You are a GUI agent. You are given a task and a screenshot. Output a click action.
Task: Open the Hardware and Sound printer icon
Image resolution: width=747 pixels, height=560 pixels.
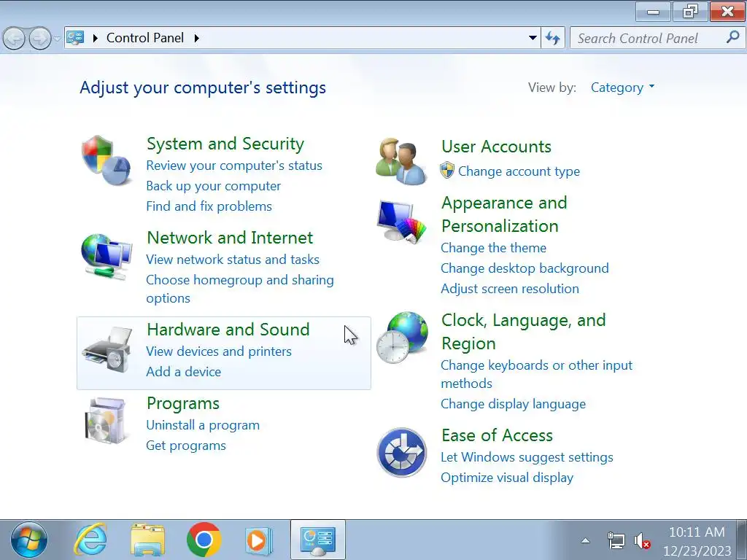[107, 349]
